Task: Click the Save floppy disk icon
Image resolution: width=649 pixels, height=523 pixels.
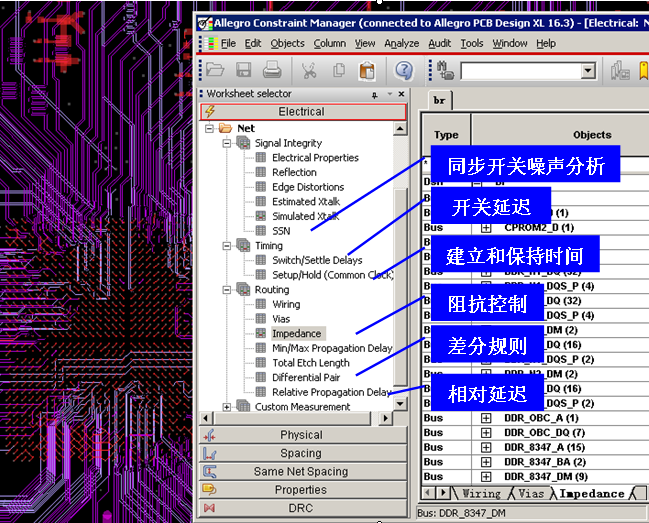Action: point(244,70)
